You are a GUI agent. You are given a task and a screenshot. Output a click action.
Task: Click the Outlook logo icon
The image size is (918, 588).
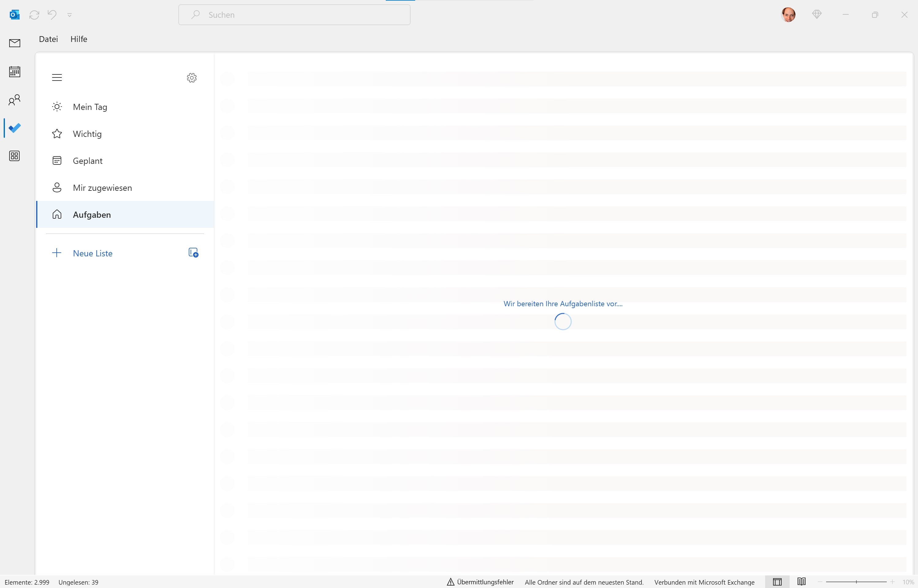(x=14, y=15)
